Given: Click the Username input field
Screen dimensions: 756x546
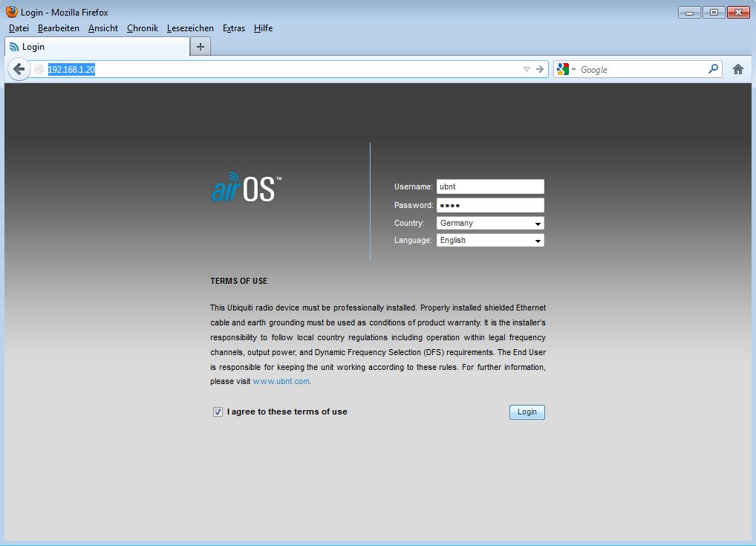Looking at the screenshot, I should 490,186.
